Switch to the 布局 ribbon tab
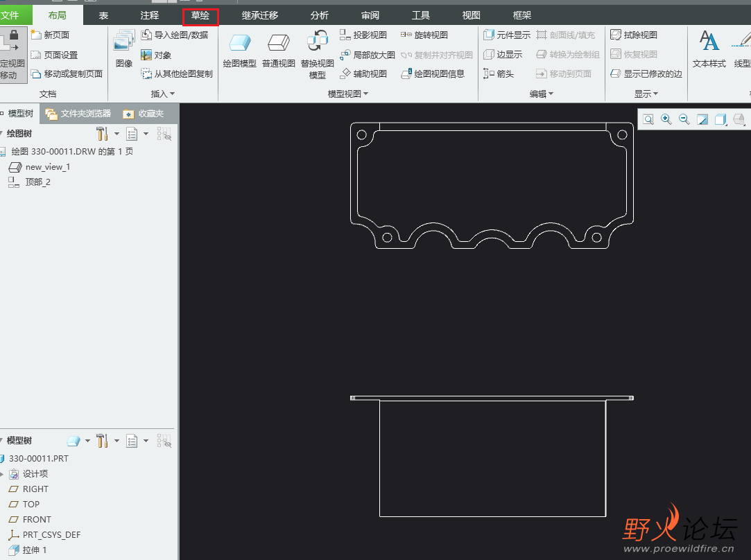This screenshot has width=751, height=560. pyautogui.click(x=58, y=15)
